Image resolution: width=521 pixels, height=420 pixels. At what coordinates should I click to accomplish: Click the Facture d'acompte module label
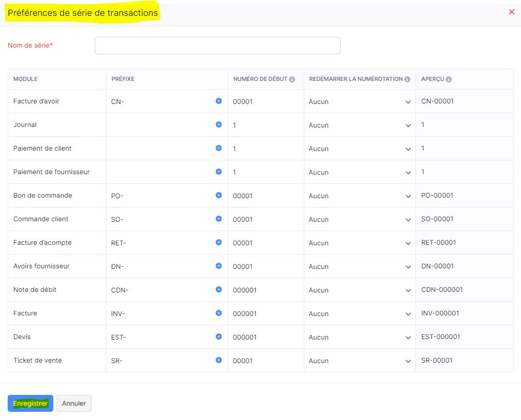tap(42, 243)
